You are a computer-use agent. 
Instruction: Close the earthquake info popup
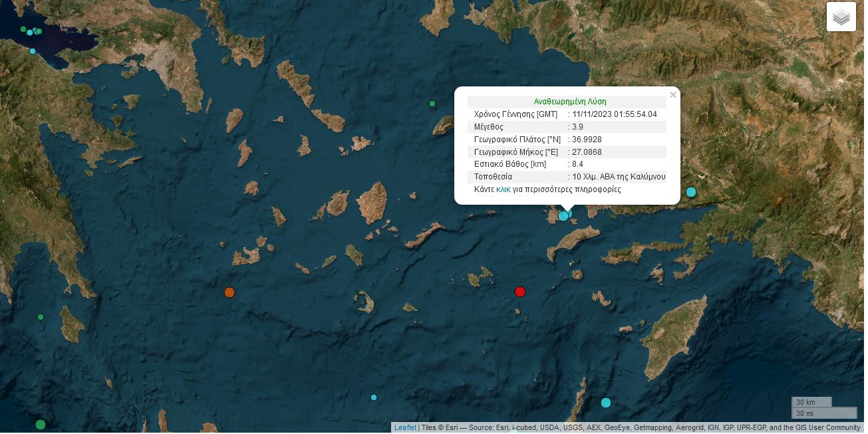coord(672,95)
